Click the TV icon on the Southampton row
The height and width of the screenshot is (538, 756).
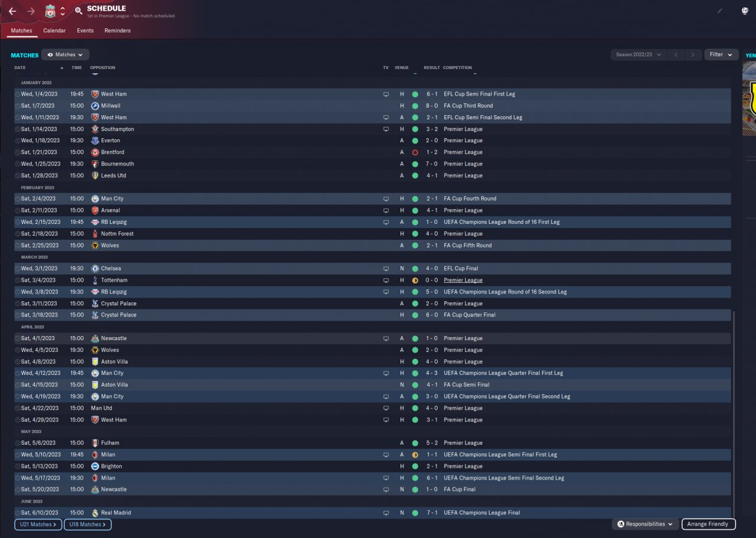pos(386,129)
